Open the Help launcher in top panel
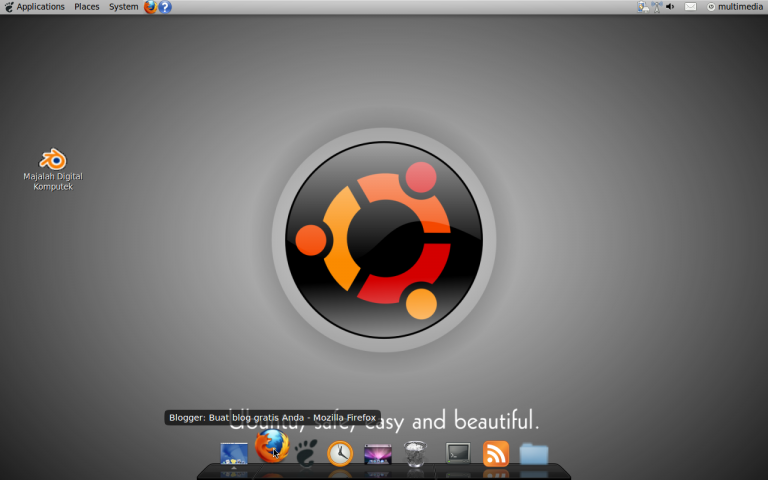This screenshot has height=480, width=768. [x=165, y=7]
